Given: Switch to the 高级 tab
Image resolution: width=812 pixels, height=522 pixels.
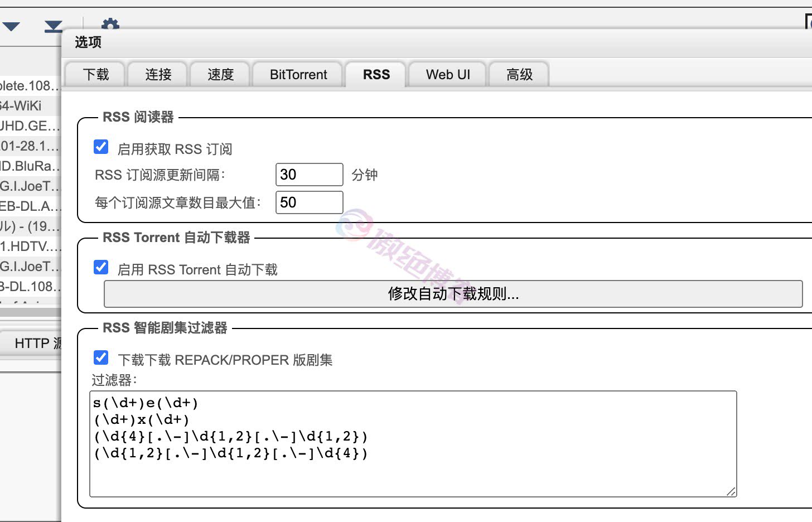Looking at the screenshot, I should (518, 74).
